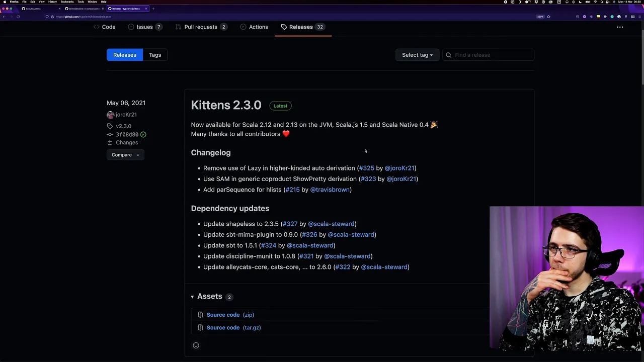Screen dimensions: 644x362
Task: Open the Firefox hamburger menu
Action: click(639, 17)
